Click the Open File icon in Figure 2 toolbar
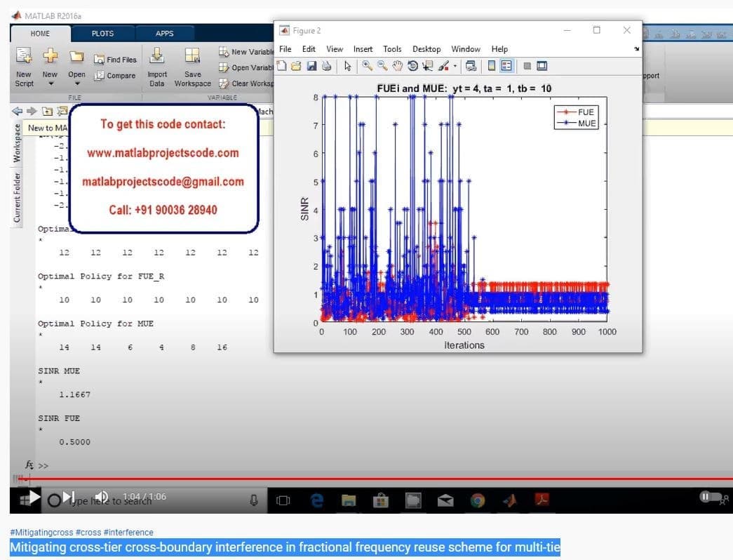733x560 pixels. (297, 66)
